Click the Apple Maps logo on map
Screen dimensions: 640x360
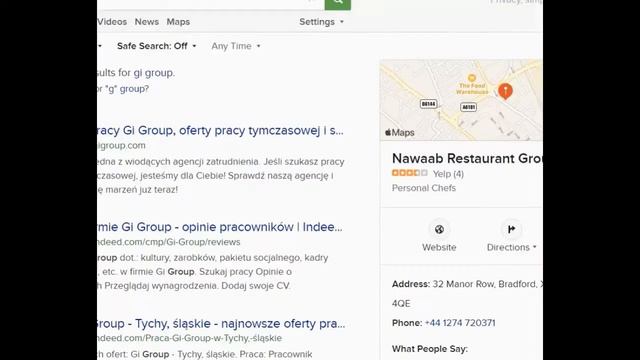400,133
